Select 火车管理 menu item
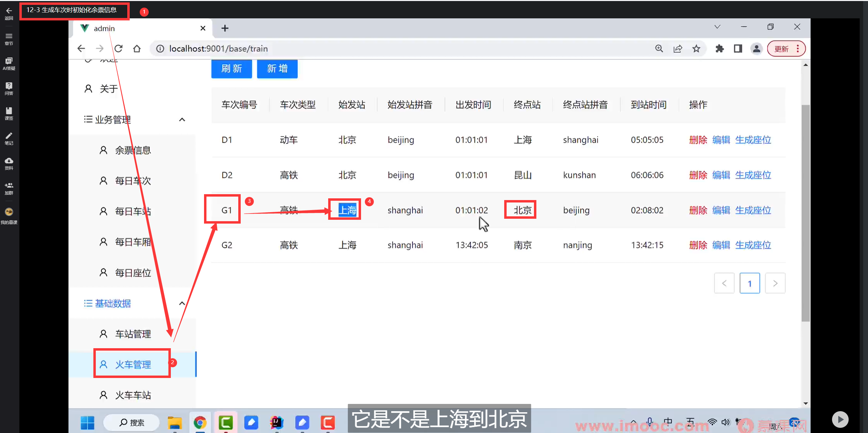The width and height of the screenshot is (868, 433). pyautogui.click(x=133, y=364)
